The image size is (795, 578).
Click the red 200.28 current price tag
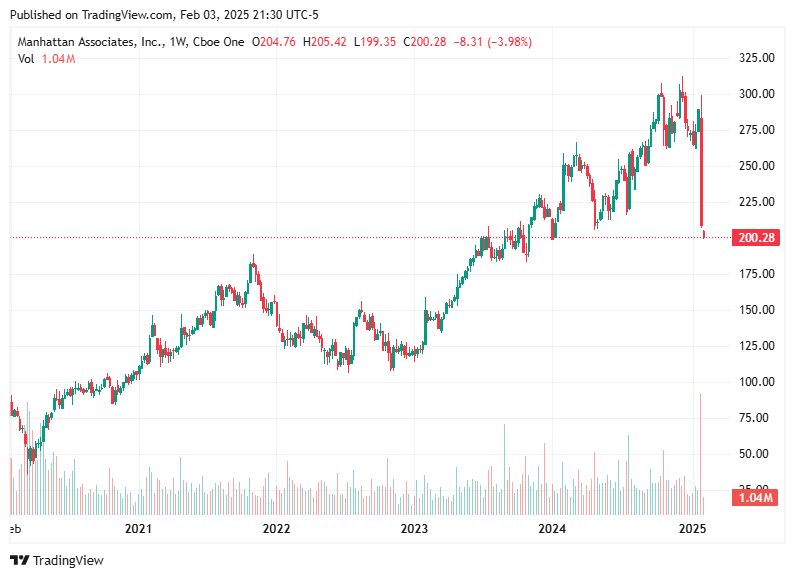(756, 237)
